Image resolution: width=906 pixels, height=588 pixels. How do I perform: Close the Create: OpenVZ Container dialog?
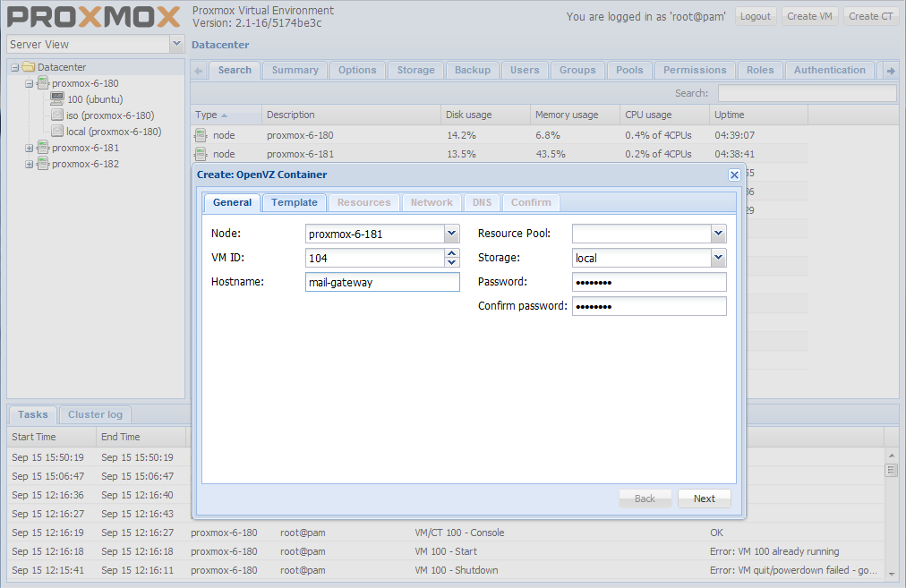click(734, 175)
